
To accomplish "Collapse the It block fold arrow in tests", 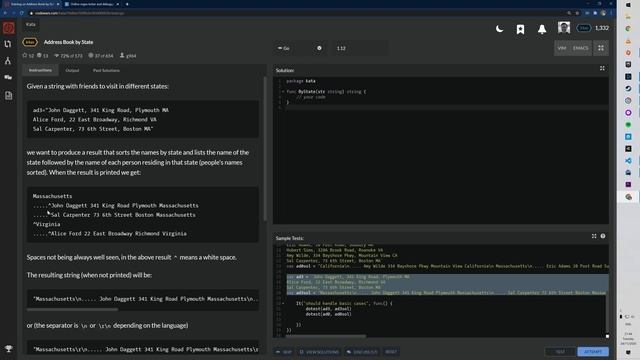I will coord(282,304).
